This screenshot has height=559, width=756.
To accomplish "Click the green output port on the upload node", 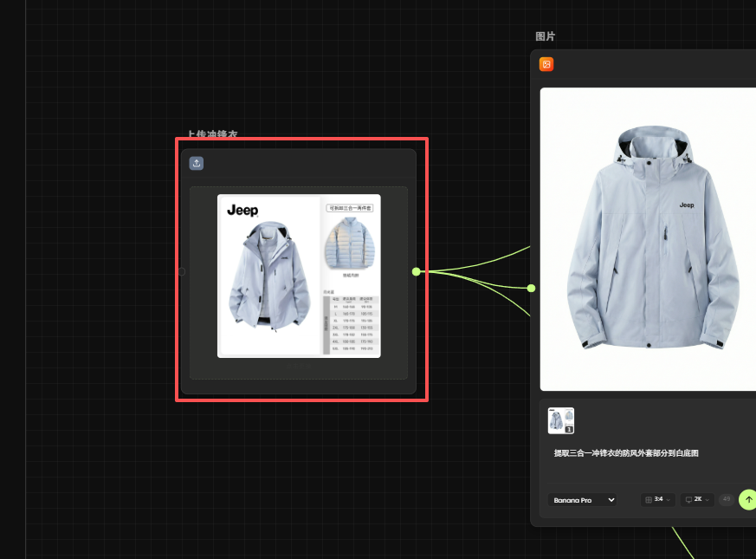I will 417,271.
